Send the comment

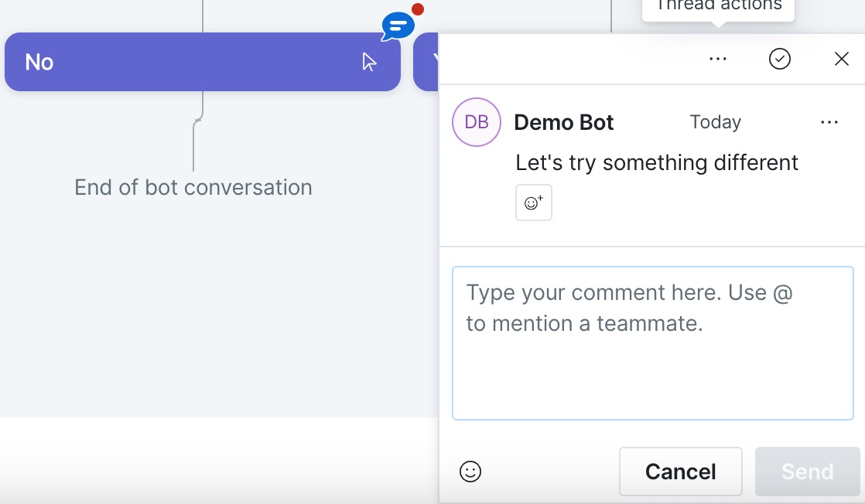point(807,472)
